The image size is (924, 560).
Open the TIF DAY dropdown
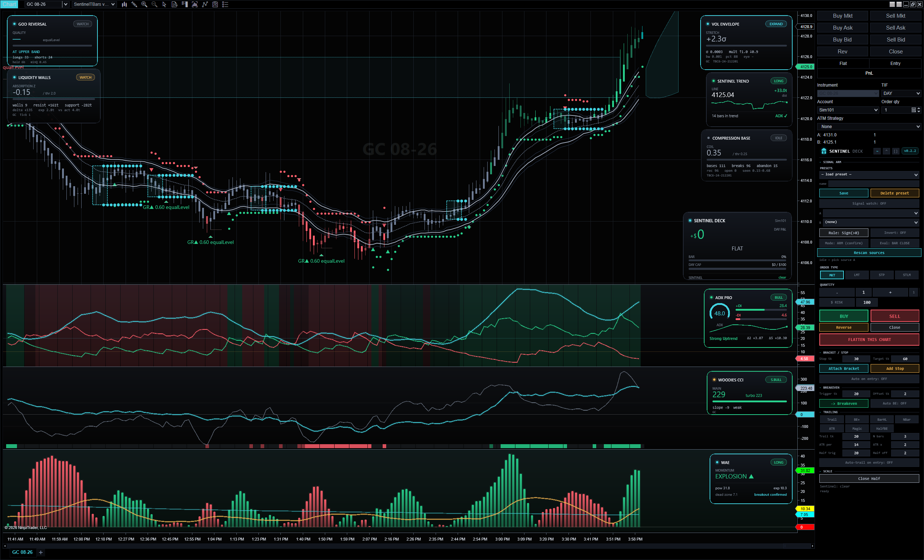coord(901,93)
